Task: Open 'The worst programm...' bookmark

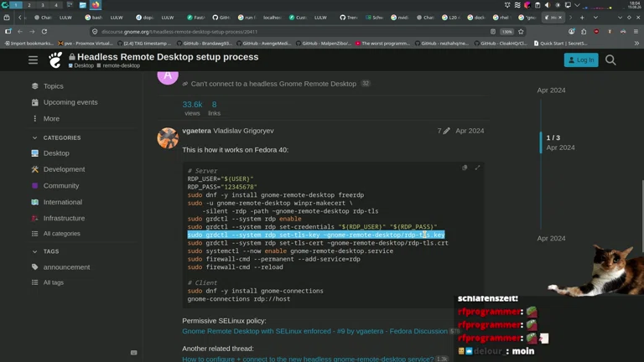Action: coord(382,43)
